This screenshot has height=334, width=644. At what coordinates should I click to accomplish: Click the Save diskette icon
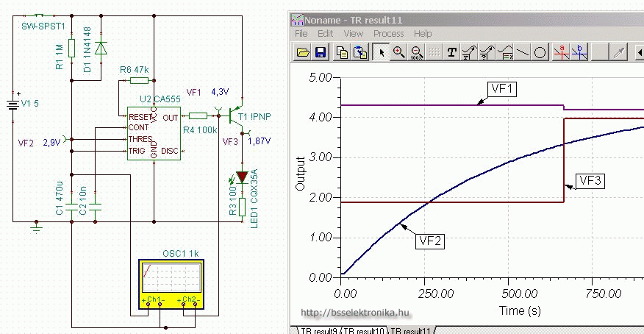click(321, 52)
